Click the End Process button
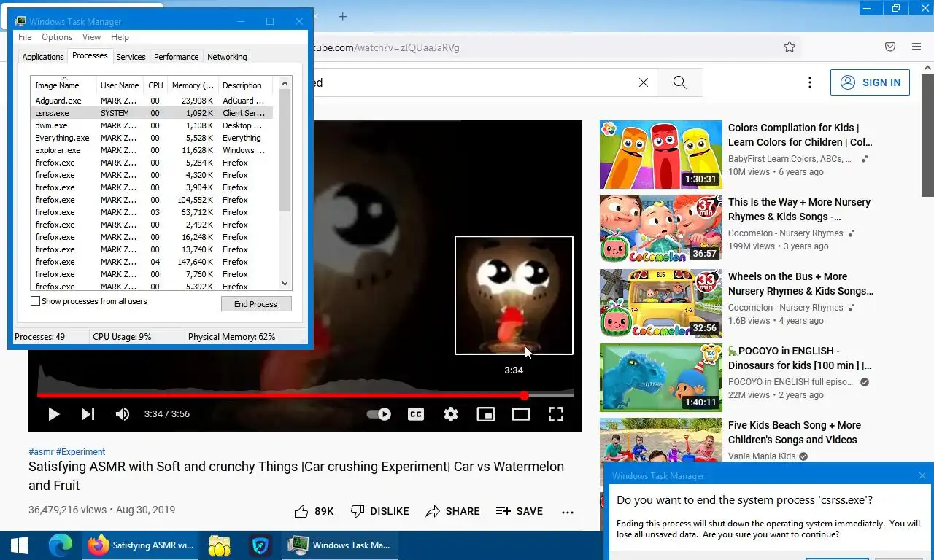This screenshot has height=560, width=934. (x=256, y=304)
